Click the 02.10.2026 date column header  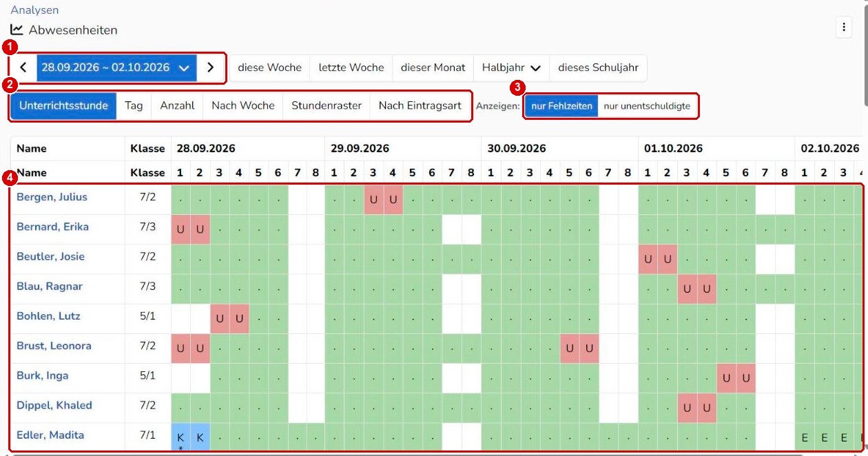tap(829, 148)
